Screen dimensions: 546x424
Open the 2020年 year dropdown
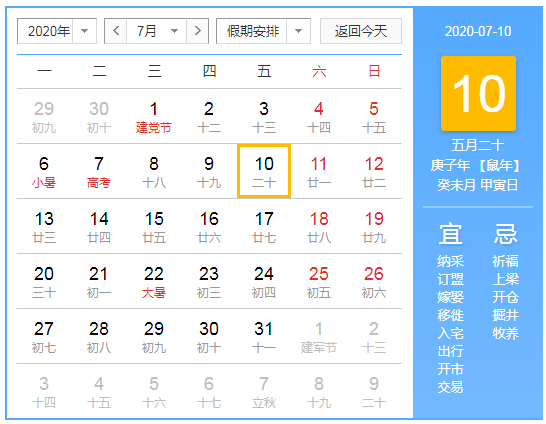(57, 31)
